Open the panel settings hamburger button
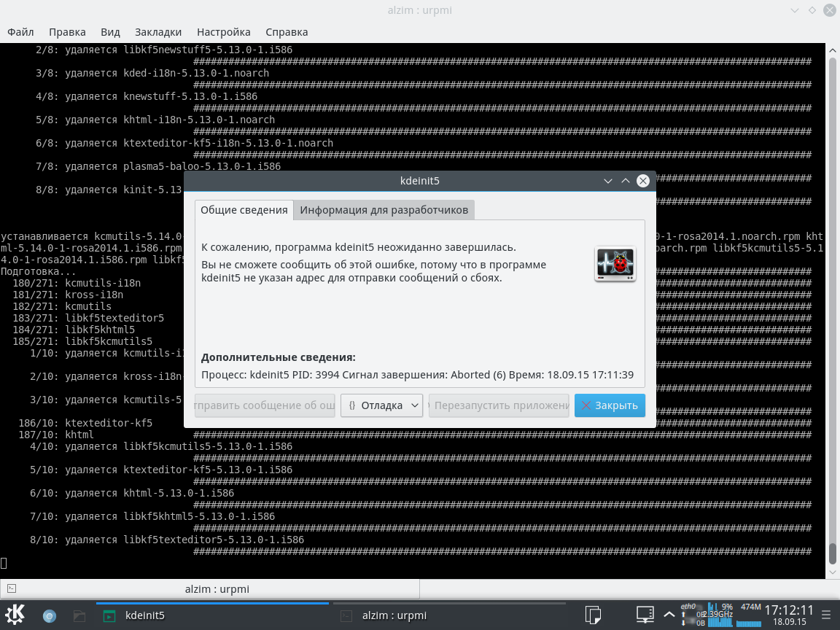The width and height of the screenshot is (840, 630). [826, 615]
